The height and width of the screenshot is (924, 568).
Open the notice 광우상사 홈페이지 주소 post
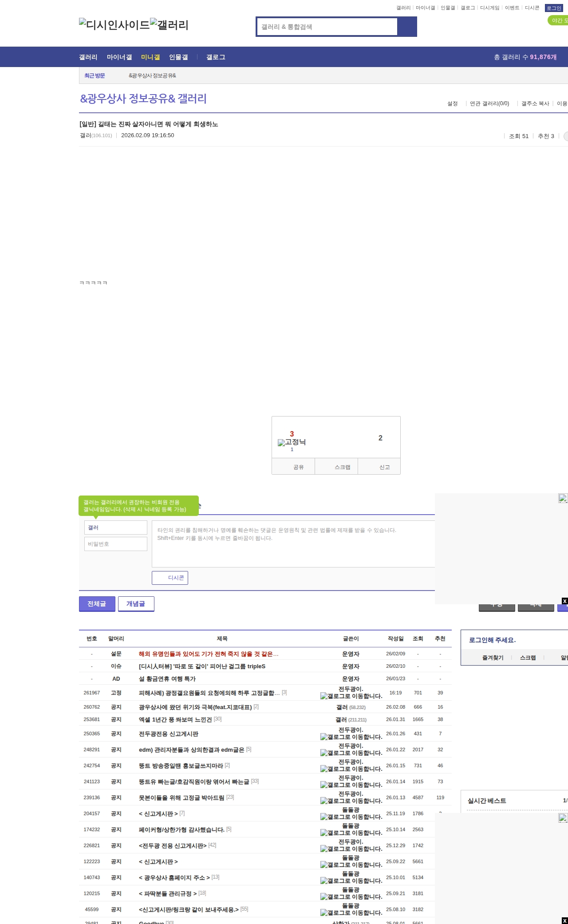click(174, 877)
